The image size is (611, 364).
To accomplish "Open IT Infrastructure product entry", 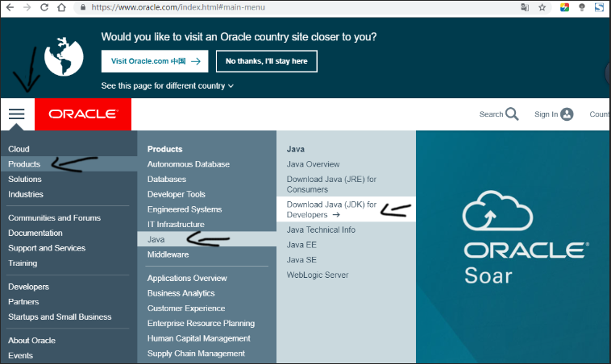I will [x=176, y=224].
